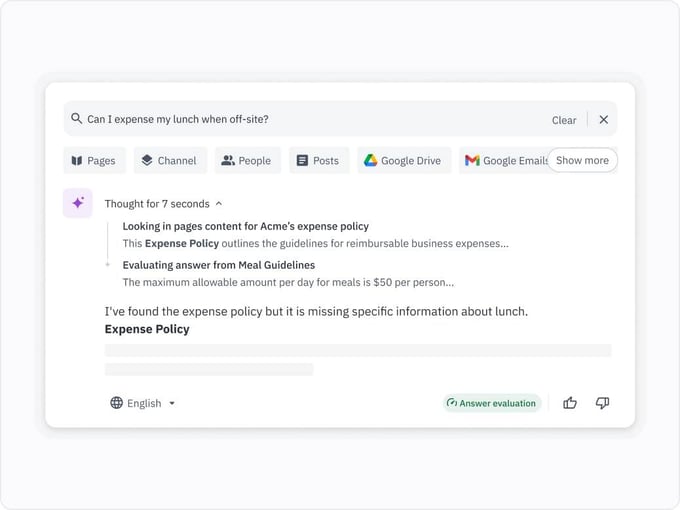Click the purple AI sparkle icon
Screen dimensions: 680x510
coord(78,203)
